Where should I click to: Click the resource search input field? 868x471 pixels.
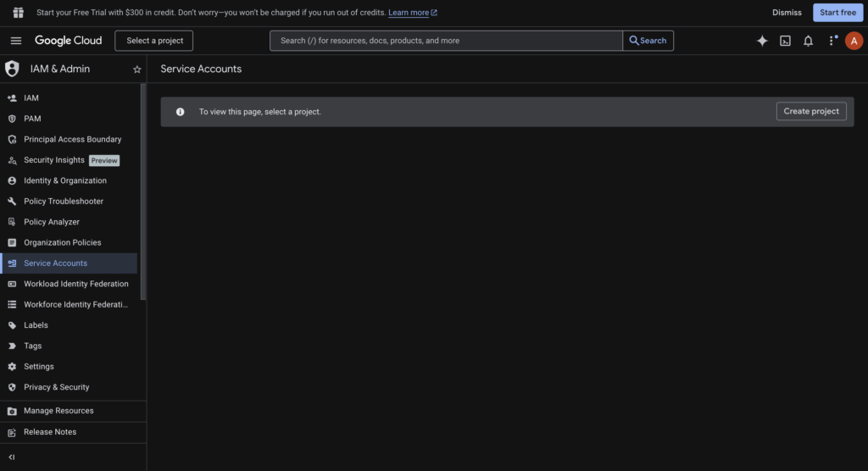coord(446,41)
